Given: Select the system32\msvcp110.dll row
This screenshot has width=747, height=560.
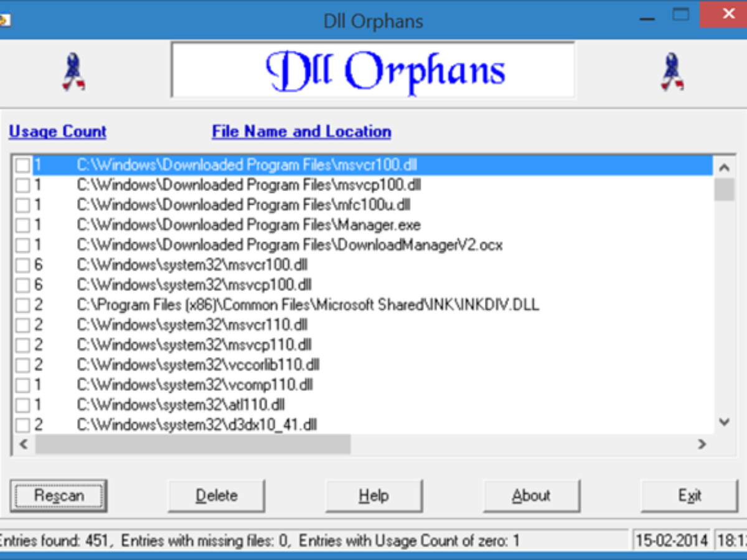Looking at the screenshot, I should [194, 344].
